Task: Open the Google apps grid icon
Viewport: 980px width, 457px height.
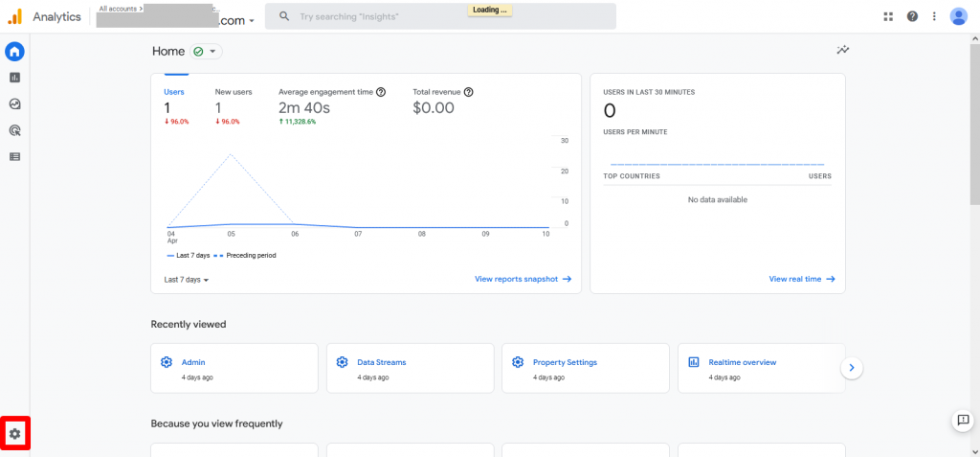Action: click(x=888, y=16)
